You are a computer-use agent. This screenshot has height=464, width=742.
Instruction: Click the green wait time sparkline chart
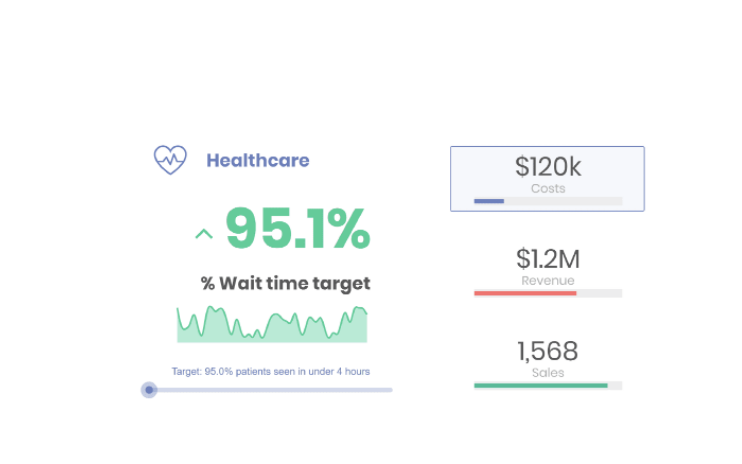pos(272,323)
